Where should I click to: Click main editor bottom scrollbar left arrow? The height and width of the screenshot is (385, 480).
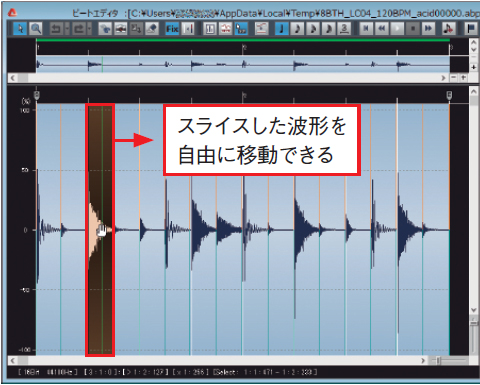(x=13, y=360)
